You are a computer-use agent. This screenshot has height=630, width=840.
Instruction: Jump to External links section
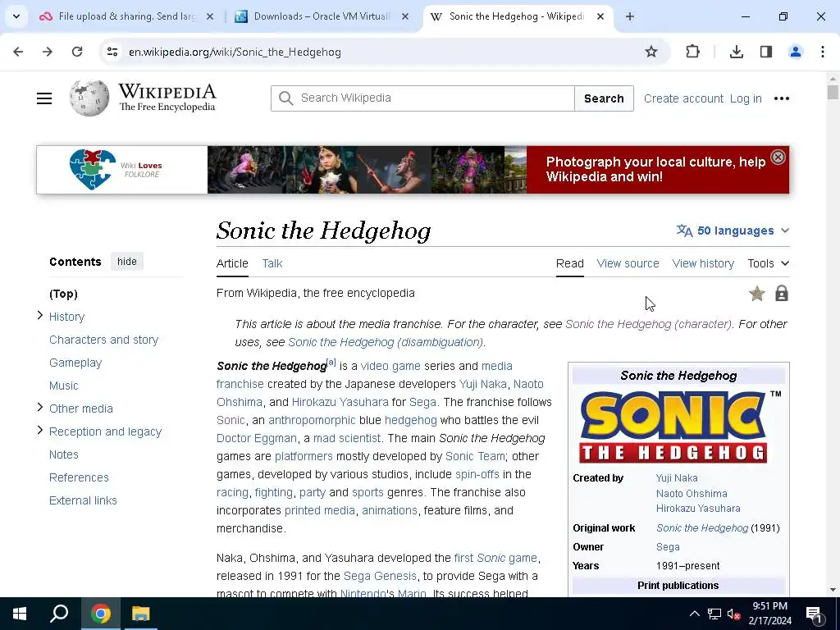click(x=83, y=500)
